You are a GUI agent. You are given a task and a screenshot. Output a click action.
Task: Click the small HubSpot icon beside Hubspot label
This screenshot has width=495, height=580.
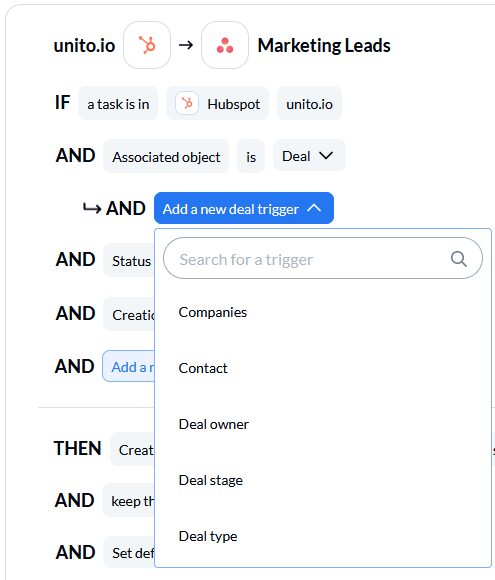[x=187, y=103]
